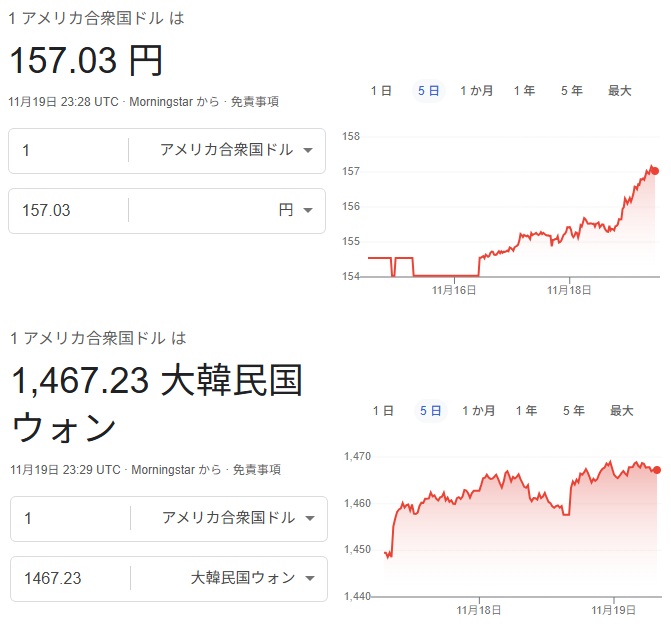Click the red endpoint dot on won chart
The image size is (671, 631).
(x=656, y=470)
